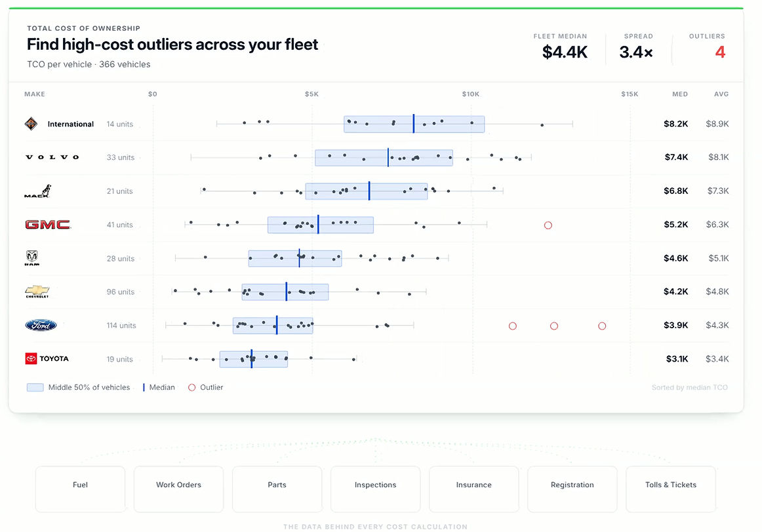Open the Inspections data card
Screen dimensions: 762x532
click(x=375, y=489)
